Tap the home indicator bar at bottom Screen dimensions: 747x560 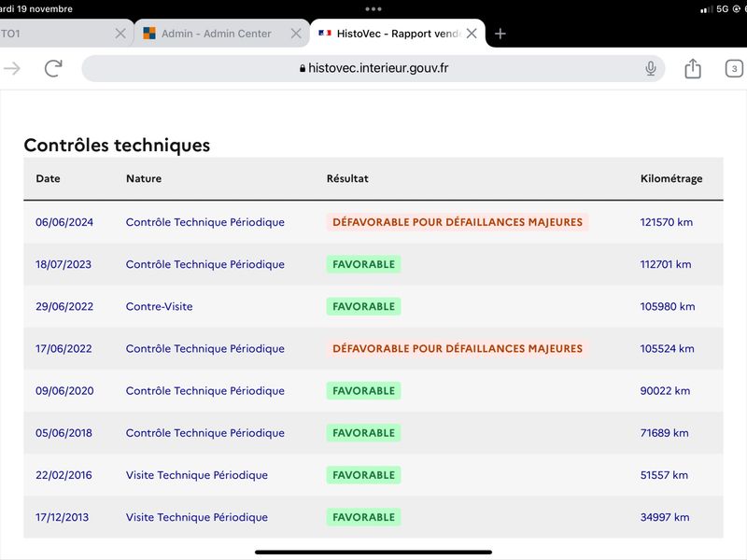(373, 553)
